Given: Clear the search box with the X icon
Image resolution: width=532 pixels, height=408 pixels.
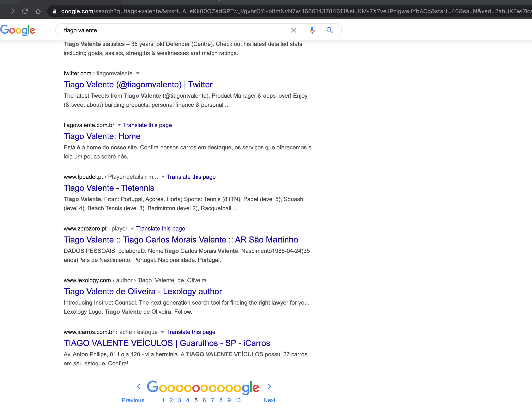Looking at the screenshot, I should 294,30.
